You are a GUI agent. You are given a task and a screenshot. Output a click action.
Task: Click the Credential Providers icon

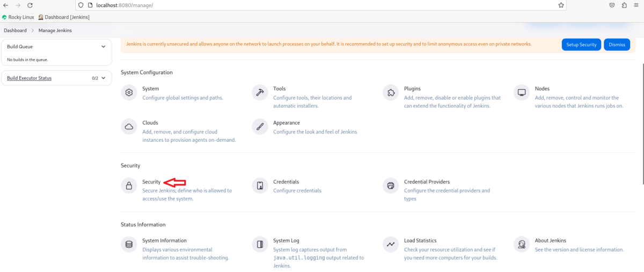tap(391, 186)
